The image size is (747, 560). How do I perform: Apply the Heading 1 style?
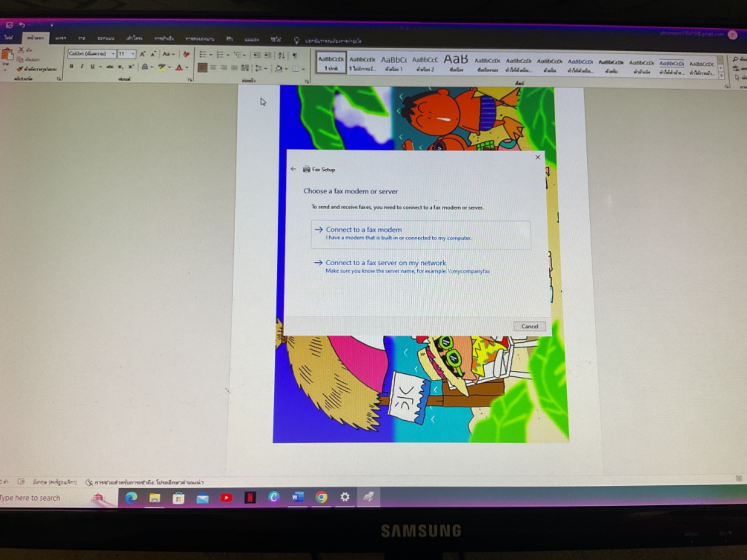coord(393,64)
